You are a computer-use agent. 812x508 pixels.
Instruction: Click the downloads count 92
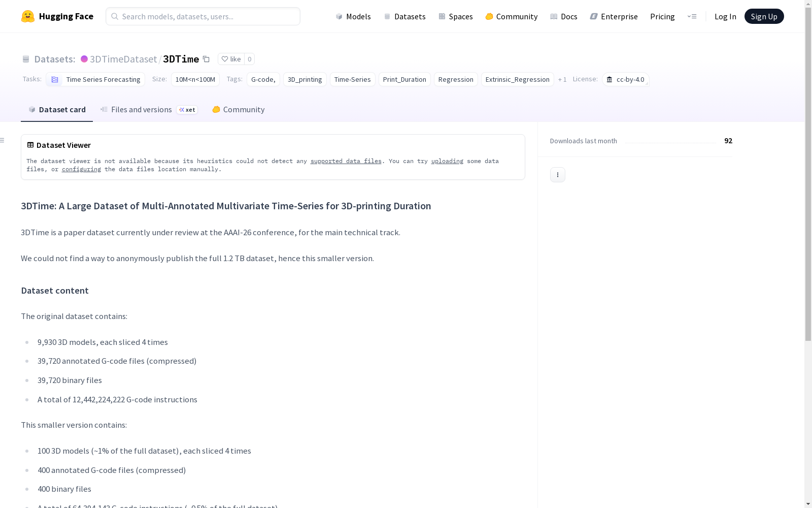click(728, 141)
